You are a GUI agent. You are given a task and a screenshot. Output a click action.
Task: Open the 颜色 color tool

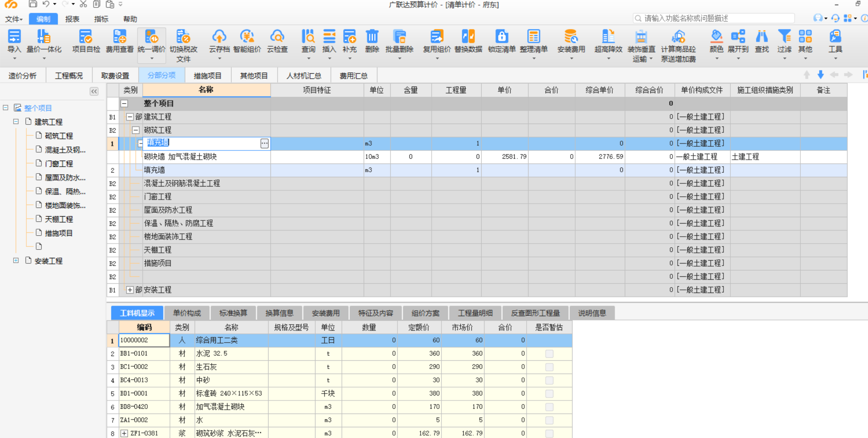tap(717, 41)
